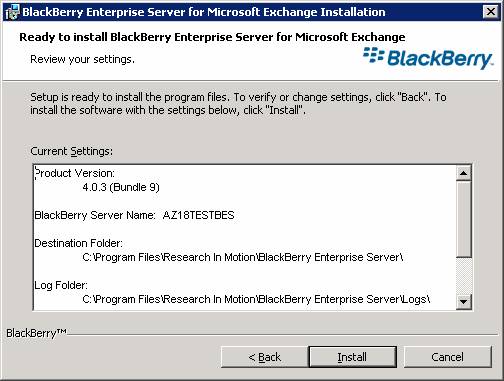Click the scrollbar thumb in the settings list
The image size is (504, 381).
click(463, 219)
